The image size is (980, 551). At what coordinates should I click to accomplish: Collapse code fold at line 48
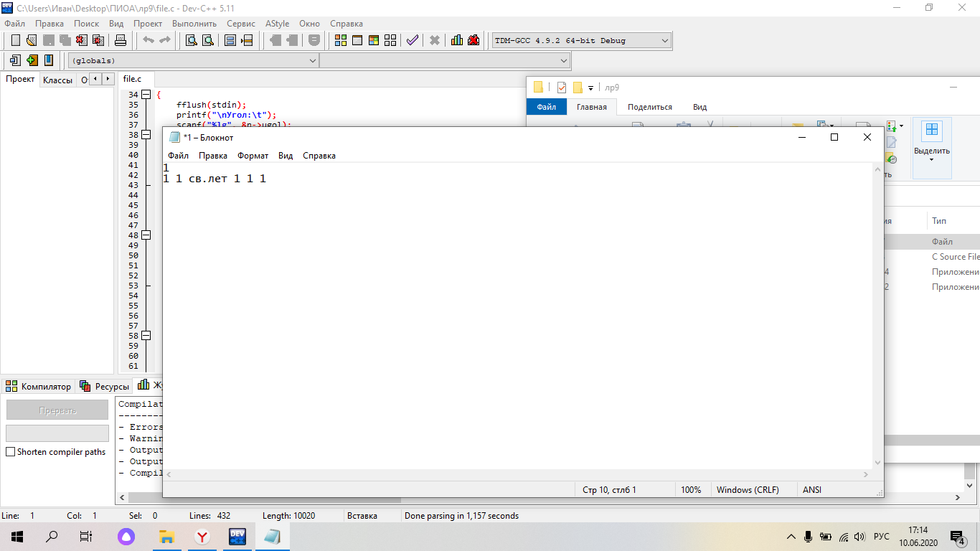146,235
